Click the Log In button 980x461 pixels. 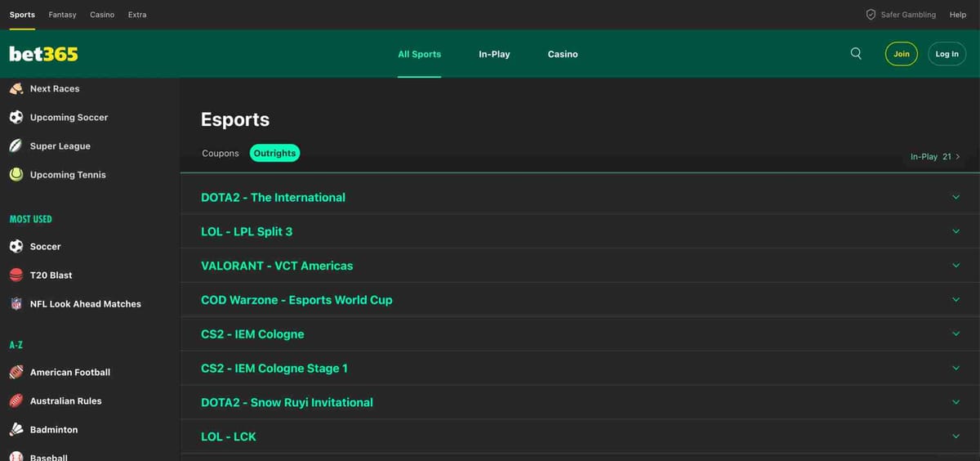pyautogui.click(x=947, y=54)
